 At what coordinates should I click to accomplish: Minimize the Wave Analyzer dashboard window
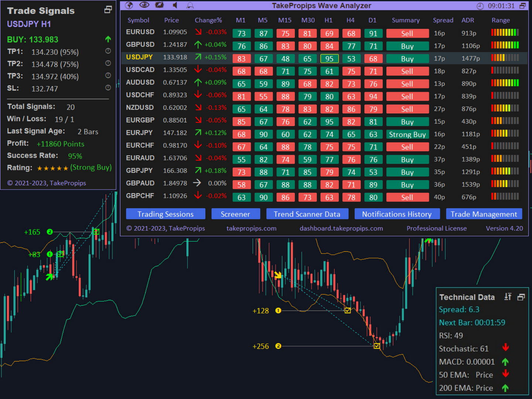pyautogui.click(x=522, y=6)
